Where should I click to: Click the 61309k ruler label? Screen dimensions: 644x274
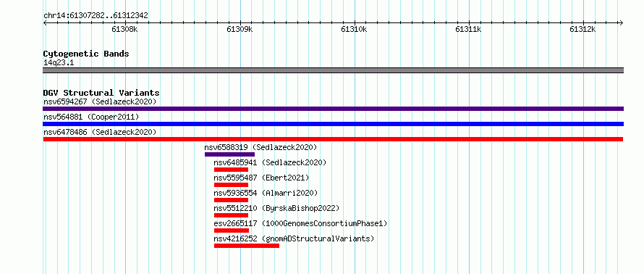(240, 30)
